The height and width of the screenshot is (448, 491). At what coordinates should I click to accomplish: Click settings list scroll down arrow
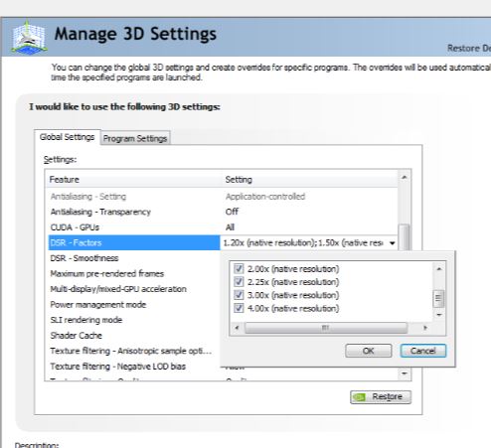(405, 373)
